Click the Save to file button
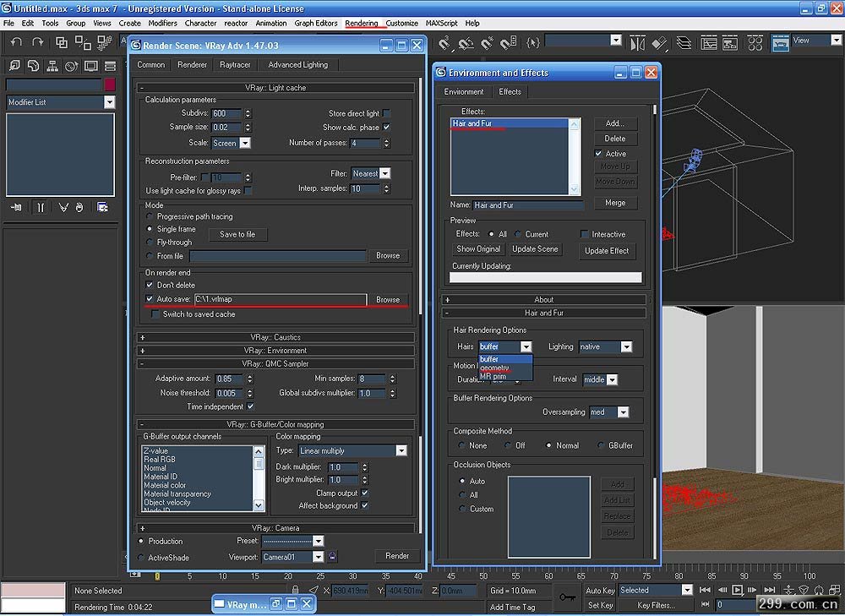This screenshot has width=845, height=616. pyautogui.click(x=237, y=234)
